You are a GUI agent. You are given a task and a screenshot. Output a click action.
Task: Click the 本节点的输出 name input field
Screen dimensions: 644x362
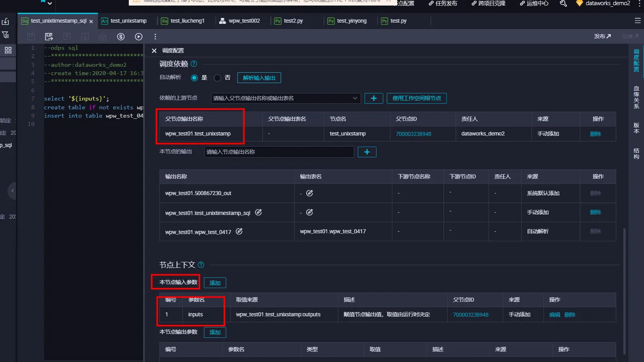point(279,152)
